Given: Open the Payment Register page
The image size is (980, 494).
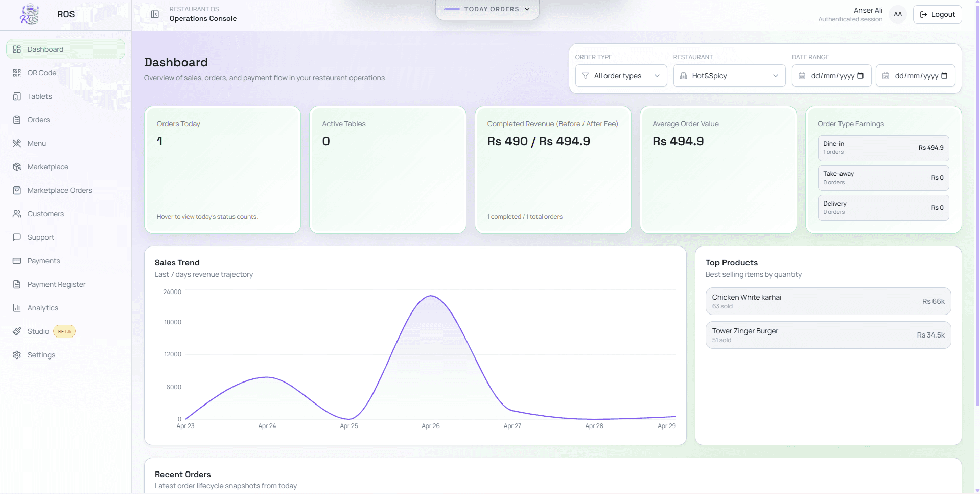Looking at the screenshot, I should 65,284.
